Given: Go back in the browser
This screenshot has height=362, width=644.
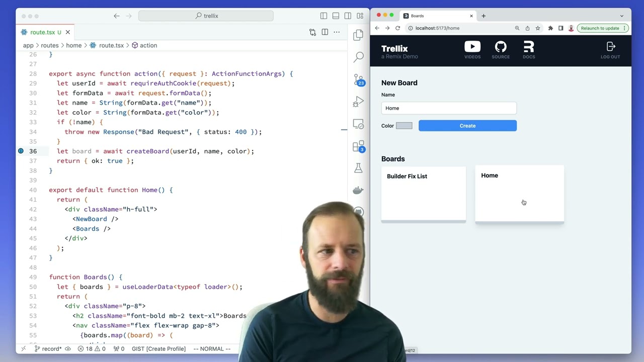Looking at the screenshot, I should pyautogui.click(x=377, y=28).
